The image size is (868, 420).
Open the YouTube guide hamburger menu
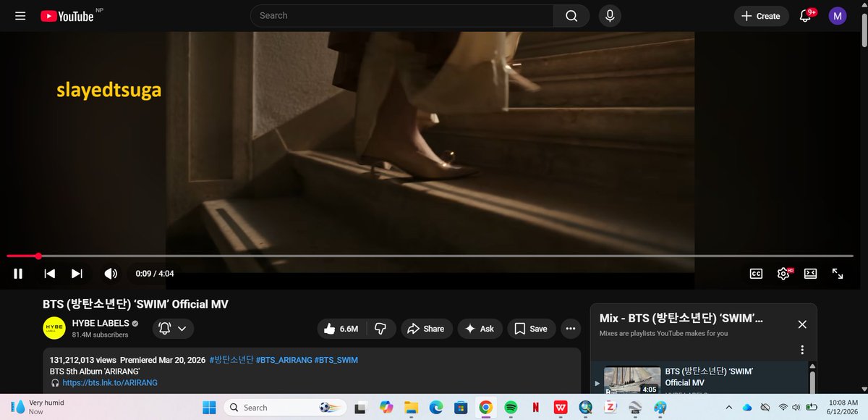click(x=20, y=16)
